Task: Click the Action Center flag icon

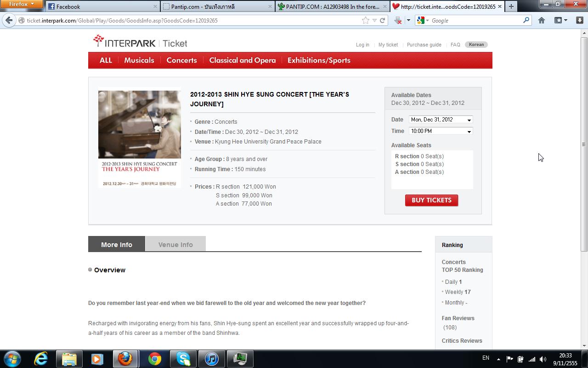Action: pos(509,359)
